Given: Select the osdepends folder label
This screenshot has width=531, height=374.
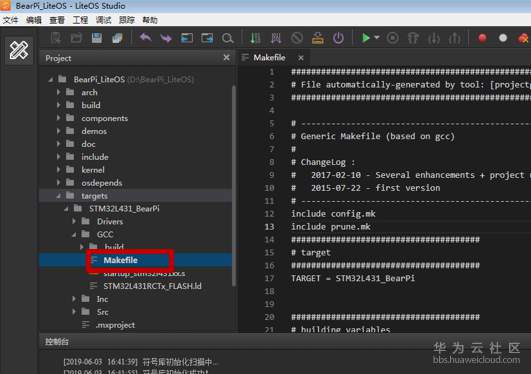Looking at the screenshot, I should [x=102, y=183].
